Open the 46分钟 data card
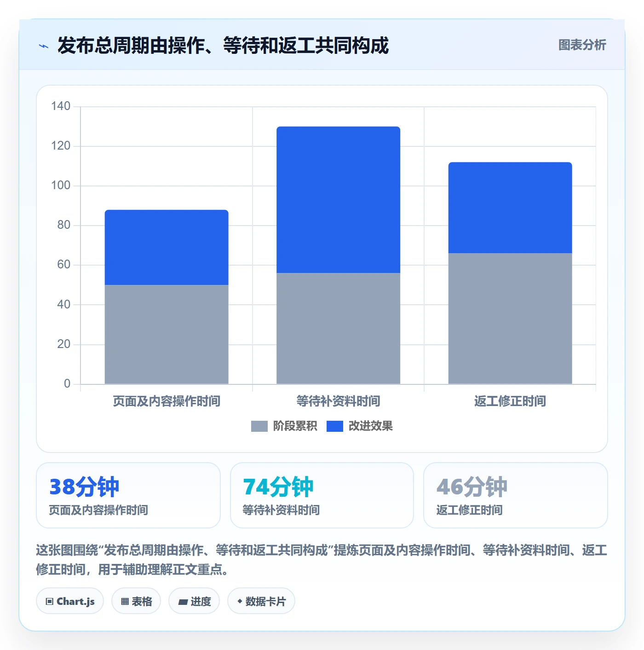The image size is (644, 650). point(516,495)
